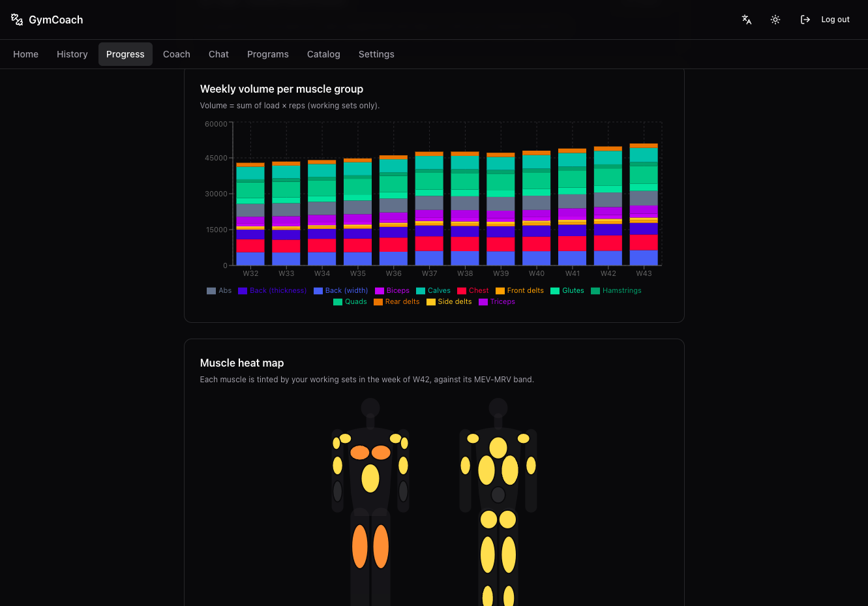Screen dimensions: 868x606
Task: Click the Quads legend entry
Action: (350, 302)
